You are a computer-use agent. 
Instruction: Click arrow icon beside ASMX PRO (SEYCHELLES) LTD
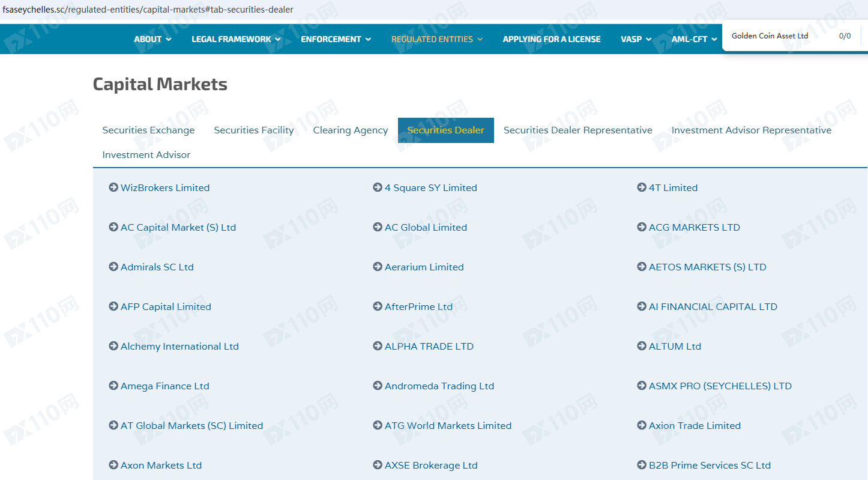[642, 386]
